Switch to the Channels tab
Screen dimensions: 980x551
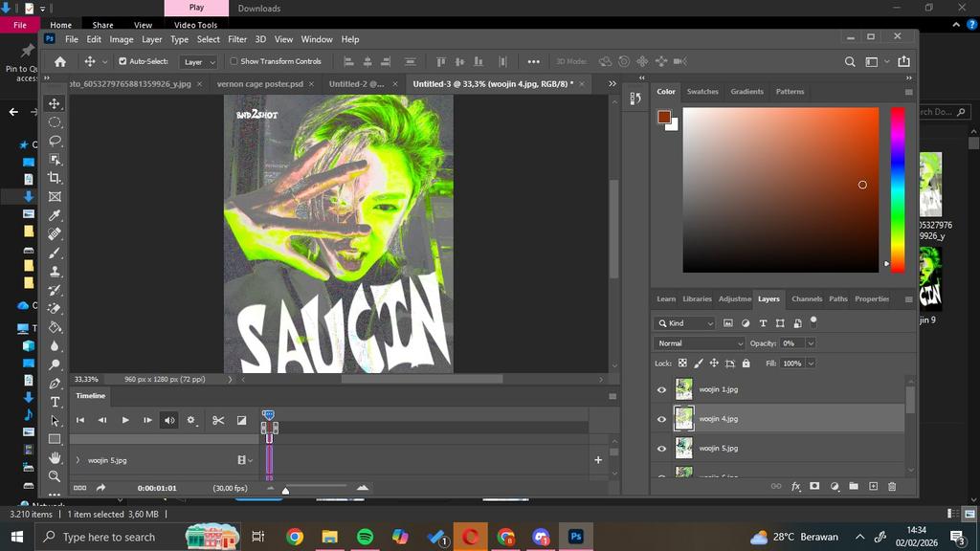pyautogui.click(x=807, y=298)
